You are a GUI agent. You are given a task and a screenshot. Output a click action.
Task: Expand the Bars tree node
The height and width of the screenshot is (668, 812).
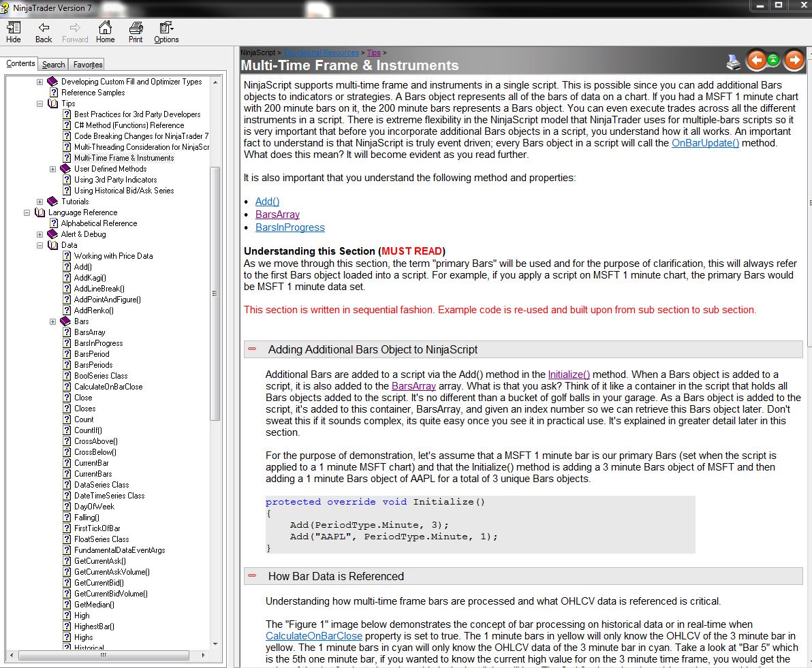(53, 321)
